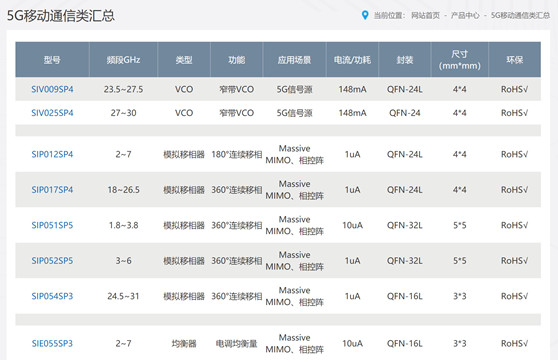
Task: Click the 封装 column header
Action: point(405,60)
